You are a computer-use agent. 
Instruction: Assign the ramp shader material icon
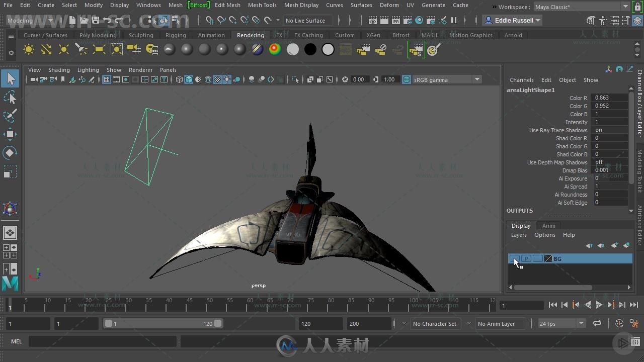tap(275, 49)
